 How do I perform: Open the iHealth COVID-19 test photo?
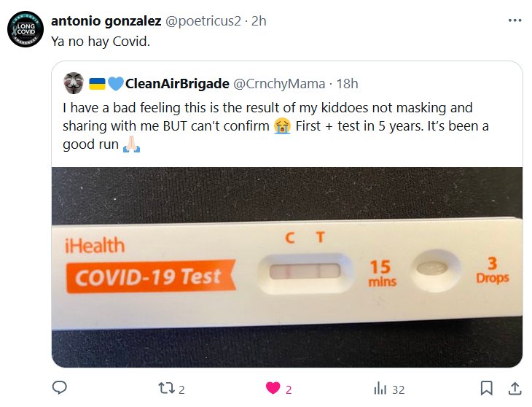(x=286, y=266)
